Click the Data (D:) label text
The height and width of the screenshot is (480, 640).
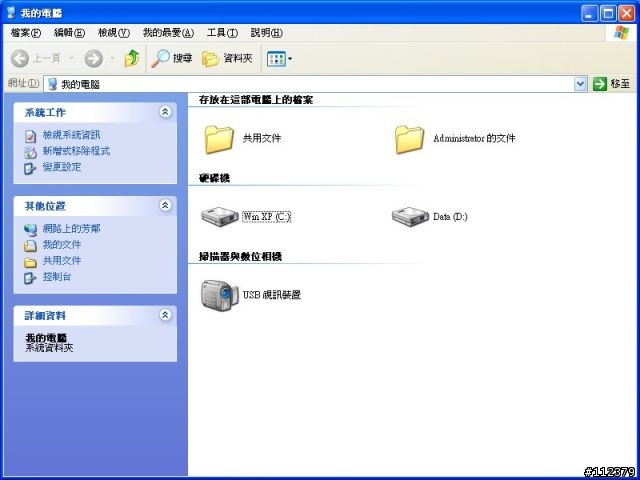pos(450,217)
